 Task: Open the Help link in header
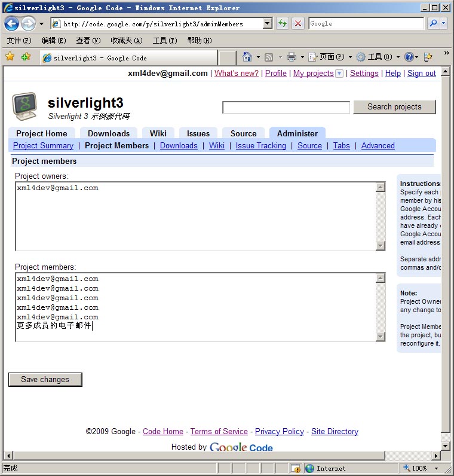[x=392, y=73]
